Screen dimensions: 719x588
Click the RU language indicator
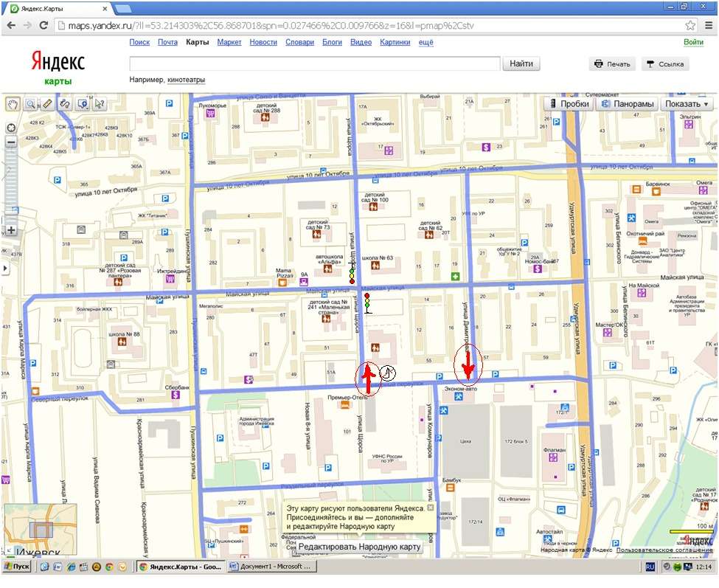point(650,567)
